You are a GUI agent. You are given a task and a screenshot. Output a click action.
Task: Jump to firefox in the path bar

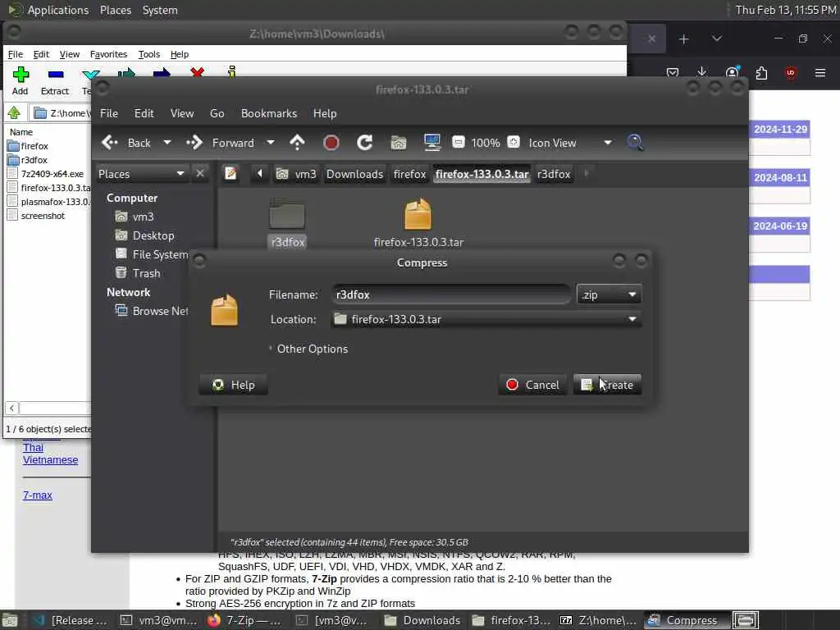(410, 174)
